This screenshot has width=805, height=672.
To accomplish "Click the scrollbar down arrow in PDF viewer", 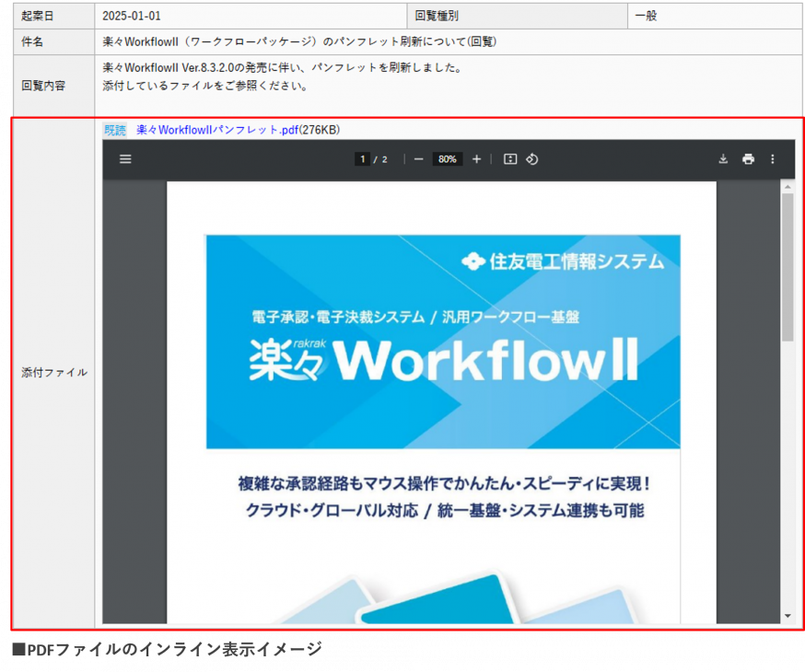I will click(787, 615).
